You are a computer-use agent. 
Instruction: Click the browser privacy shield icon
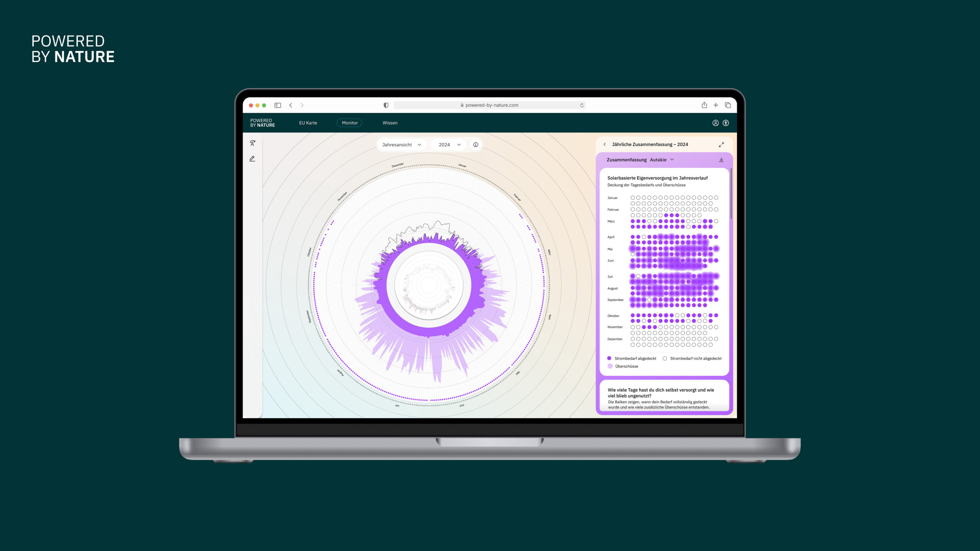click(x=386, y=105)
